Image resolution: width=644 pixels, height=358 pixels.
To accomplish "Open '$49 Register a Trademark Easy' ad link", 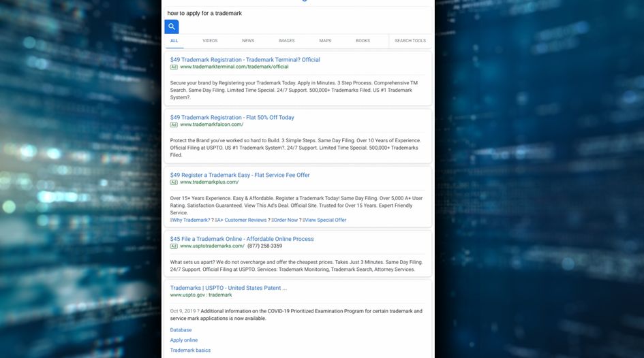I will (x=240, y=175).
